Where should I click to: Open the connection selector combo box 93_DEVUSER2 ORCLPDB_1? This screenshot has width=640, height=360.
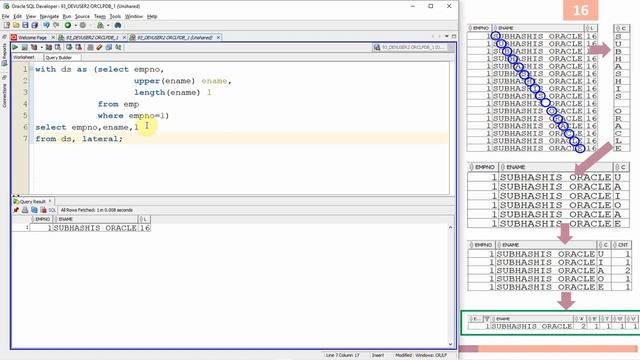click(x=413, y=47)
